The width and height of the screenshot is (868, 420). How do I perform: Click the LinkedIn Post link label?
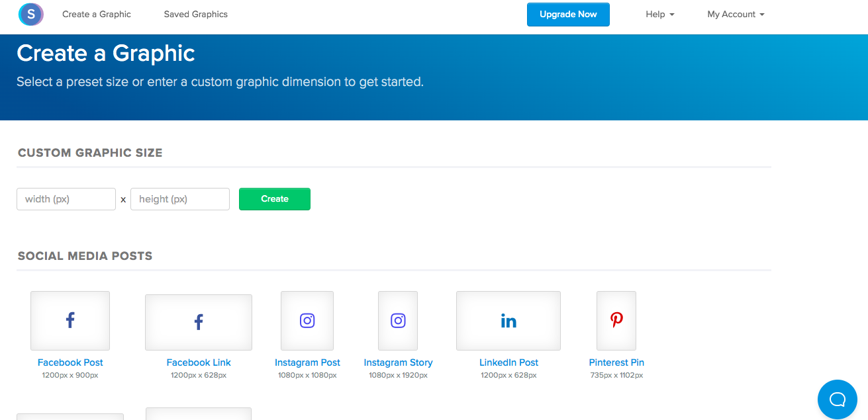(x=508, y=362)
